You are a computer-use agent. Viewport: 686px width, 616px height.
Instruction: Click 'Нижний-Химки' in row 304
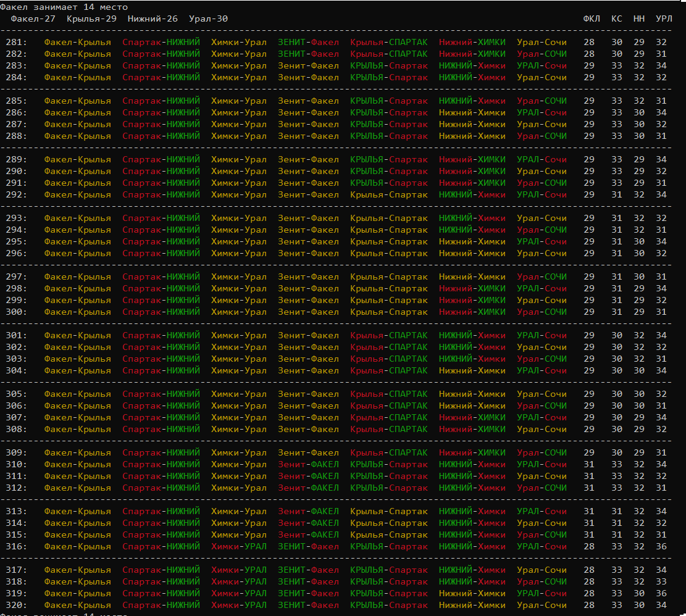[472, 371]
